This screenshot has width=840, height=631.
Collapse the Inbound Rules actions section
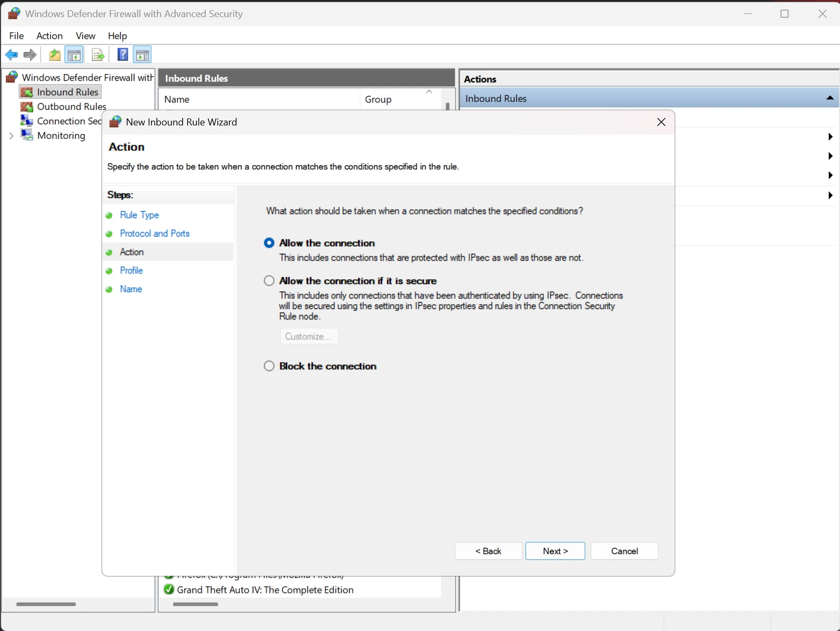point(829,98)
